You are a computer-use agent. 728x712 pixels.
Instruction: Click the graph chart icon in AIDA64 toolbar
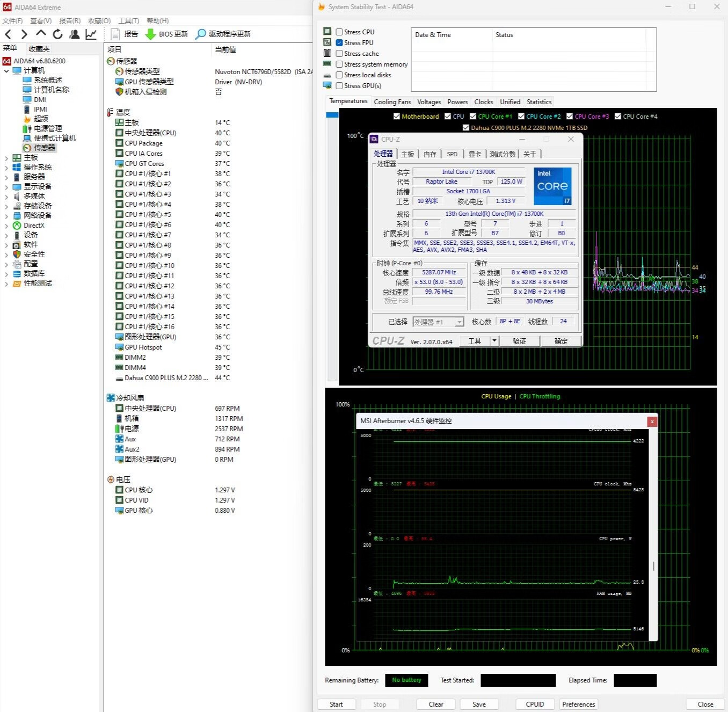[91, 34]
